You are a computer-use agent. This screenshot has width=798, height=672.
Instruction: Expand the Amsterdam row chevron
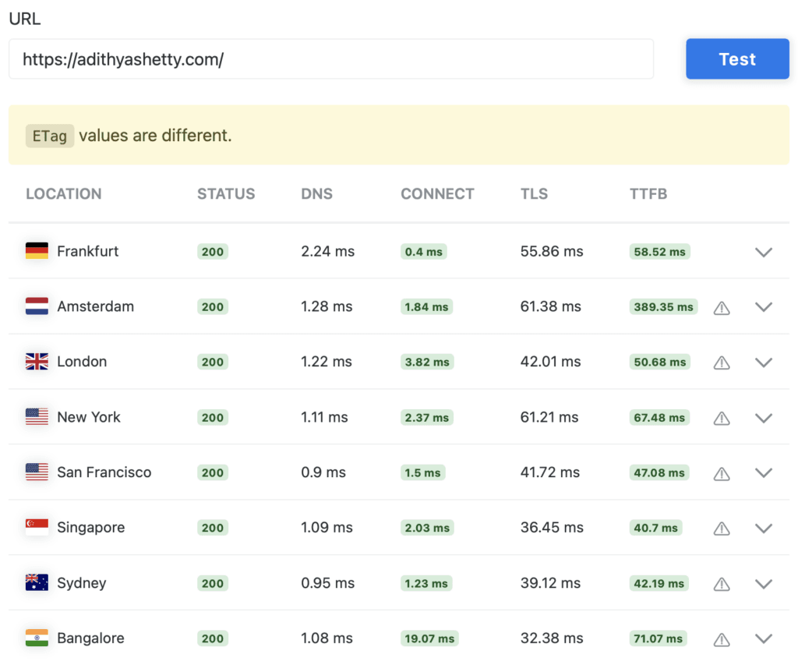(x=764, y=307)
